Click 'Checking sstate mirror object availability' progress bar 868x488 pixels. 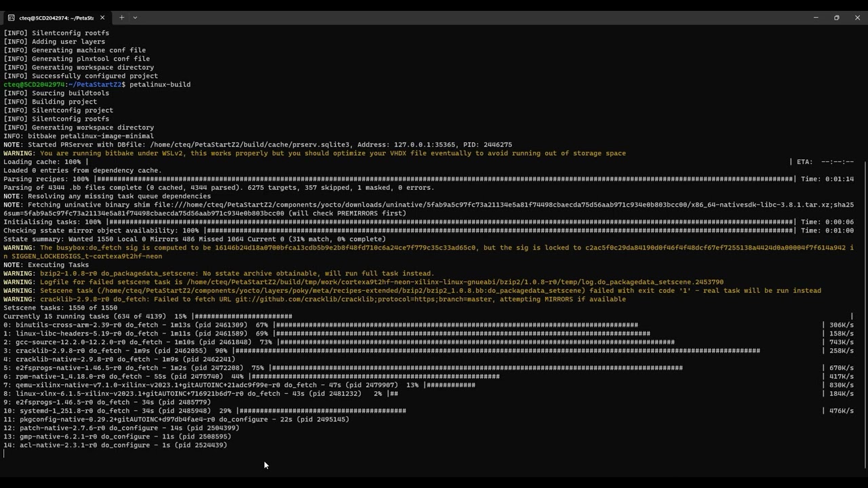click(429, 230)
